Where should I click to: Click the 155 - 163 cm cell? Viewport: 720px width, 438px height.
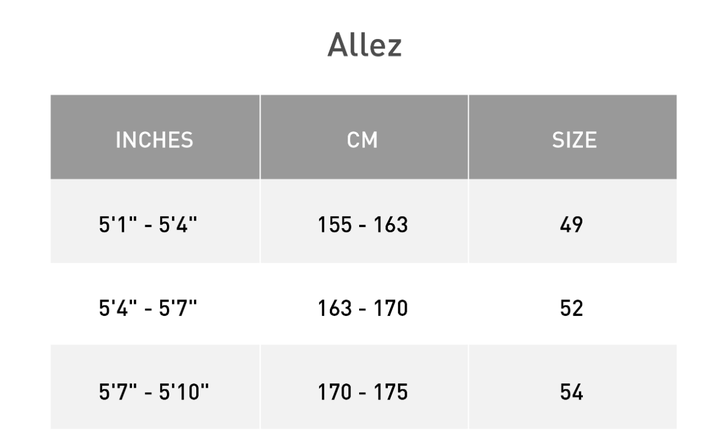(364, 221)
